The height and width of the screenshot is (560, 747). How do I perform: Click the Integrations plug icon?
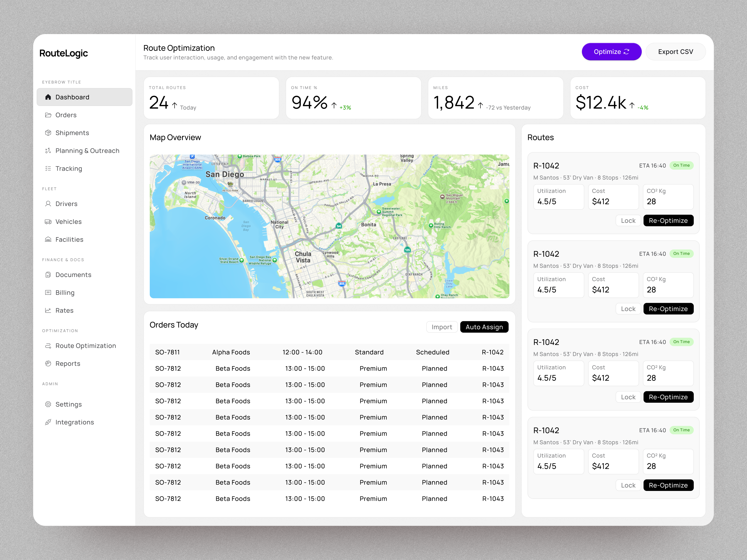(x=48, y=422)
